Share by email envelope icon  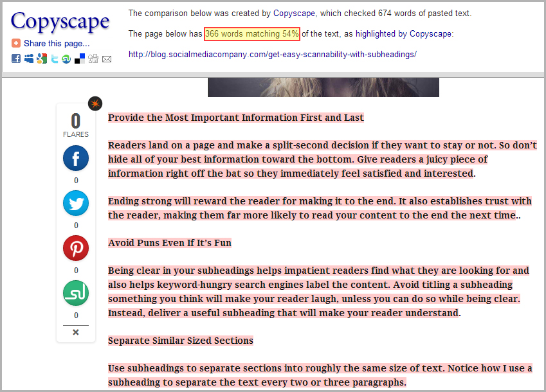(107, 59)
